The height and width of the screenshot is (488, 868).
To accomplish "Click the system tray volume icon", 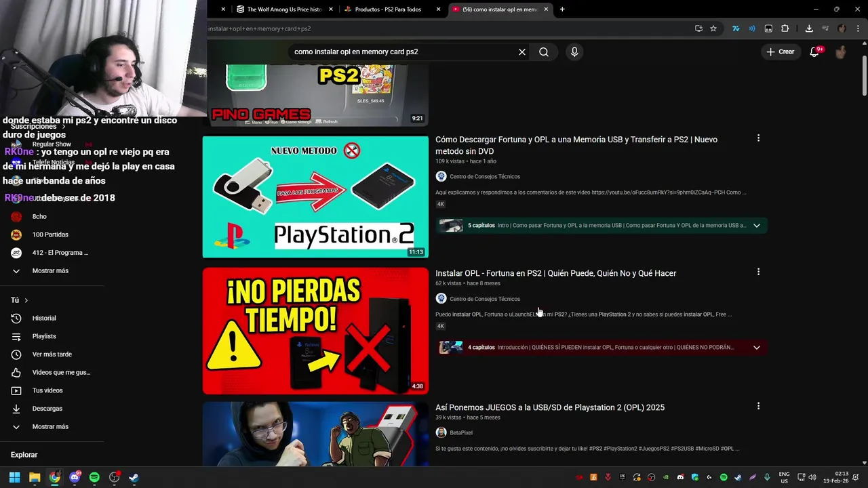I will [x=812, y=477].
